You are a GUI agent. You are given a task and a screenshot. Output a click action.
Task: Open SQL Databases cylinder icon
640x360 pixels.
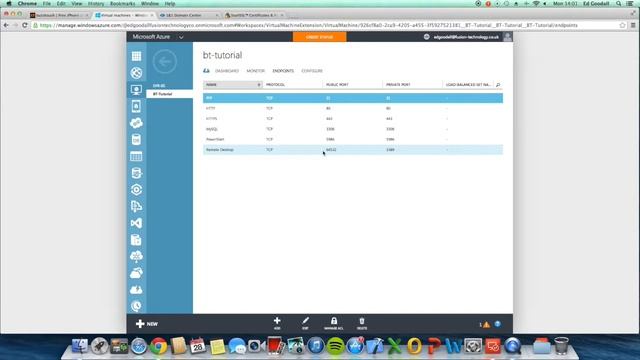136,140
